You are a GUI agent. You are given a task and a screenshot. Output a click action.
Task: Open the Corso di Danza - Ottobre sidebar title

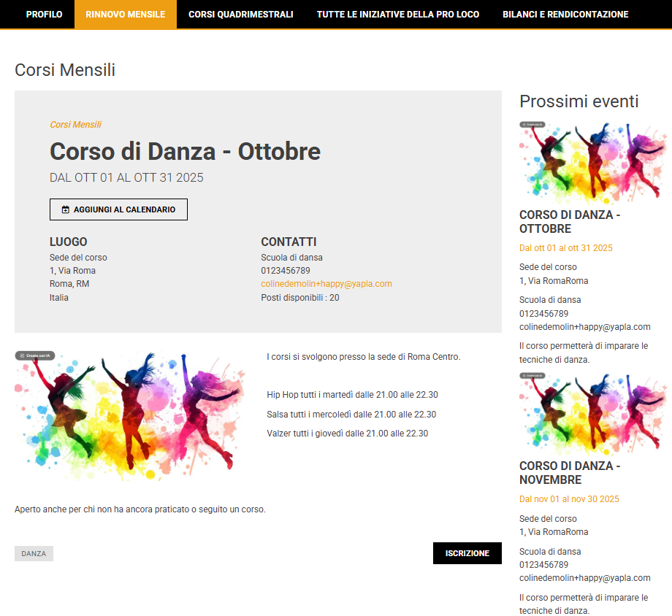pyautogui.click(x=570, y=222)
